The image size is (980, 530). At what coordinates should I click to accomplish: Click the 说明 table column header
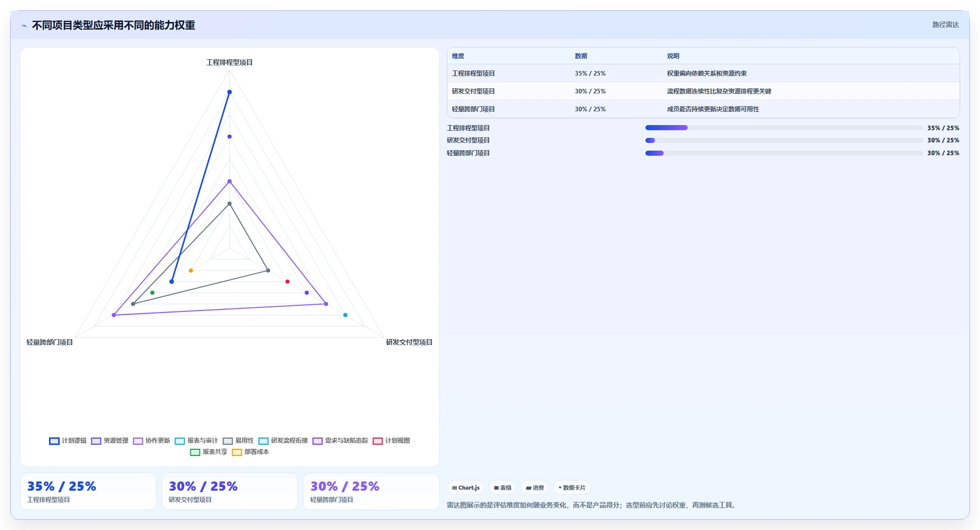point(673,56)
